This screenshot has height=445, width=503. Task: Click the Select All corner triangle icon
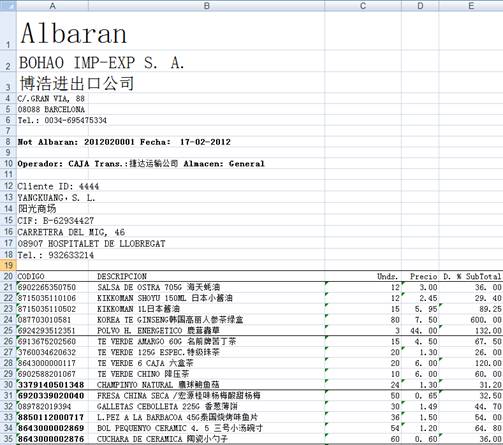tap(8, 6)
